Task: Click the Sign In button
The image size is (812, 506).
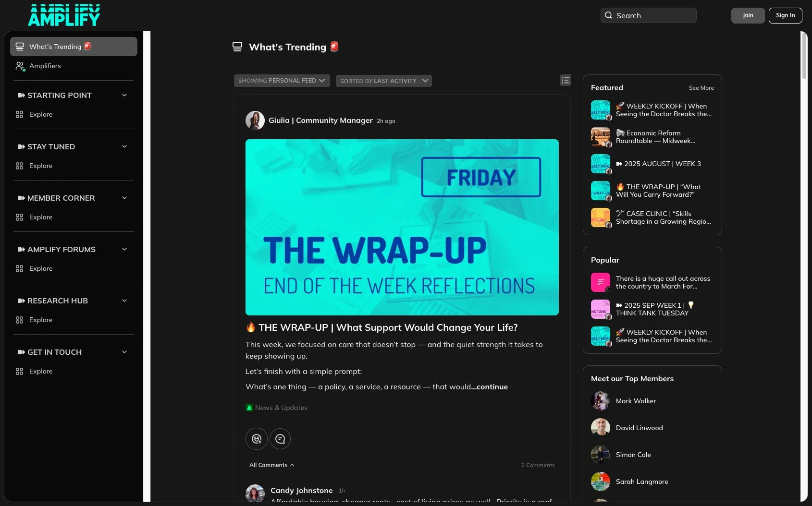Action: [785, 15]
